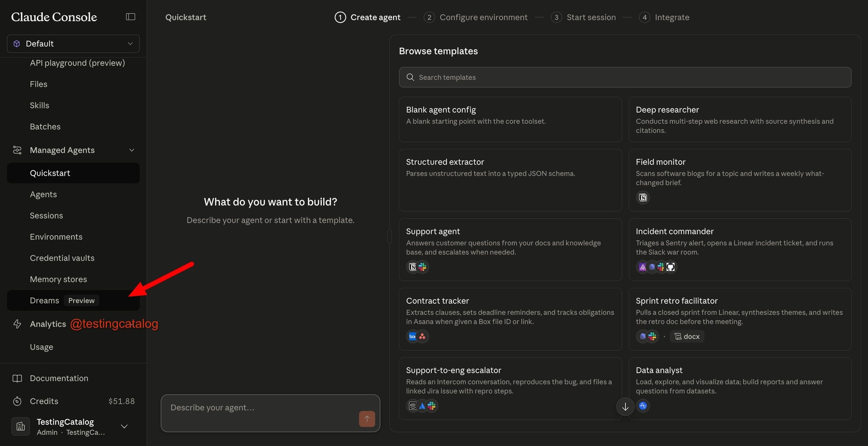Click the TestingCatalog organization building icon
The height and width of the screenshot is (446, 868).
[21, 426]
